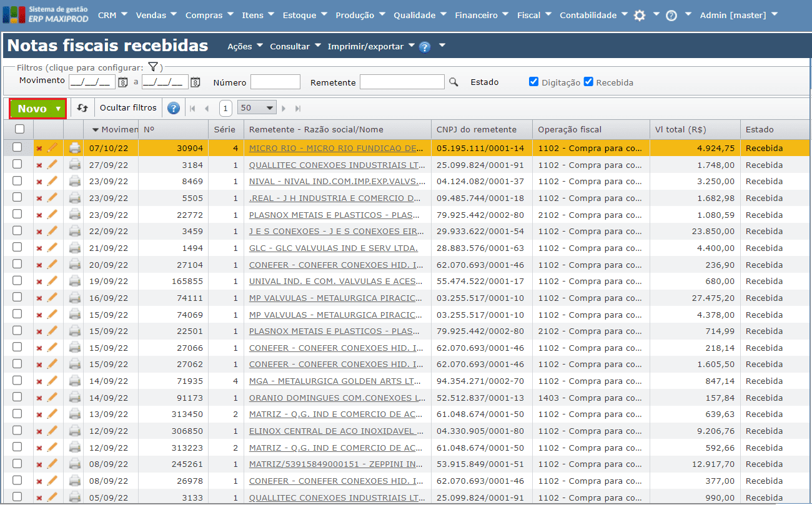Print the nota fiscal from MICRO RIO
The image size is (812, 505).
(75, 148)
